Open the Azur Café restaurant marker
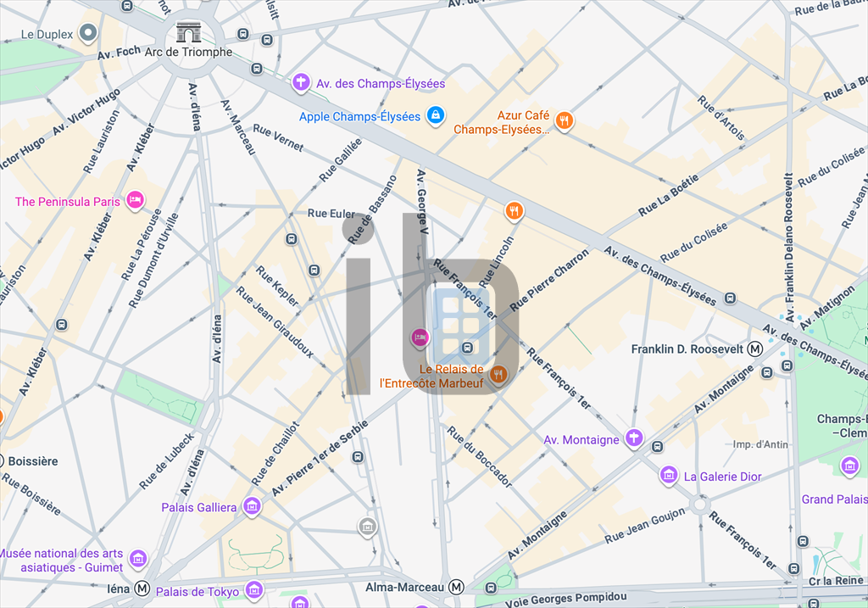The width and height of the screenshot is (868, 608). 564,120
